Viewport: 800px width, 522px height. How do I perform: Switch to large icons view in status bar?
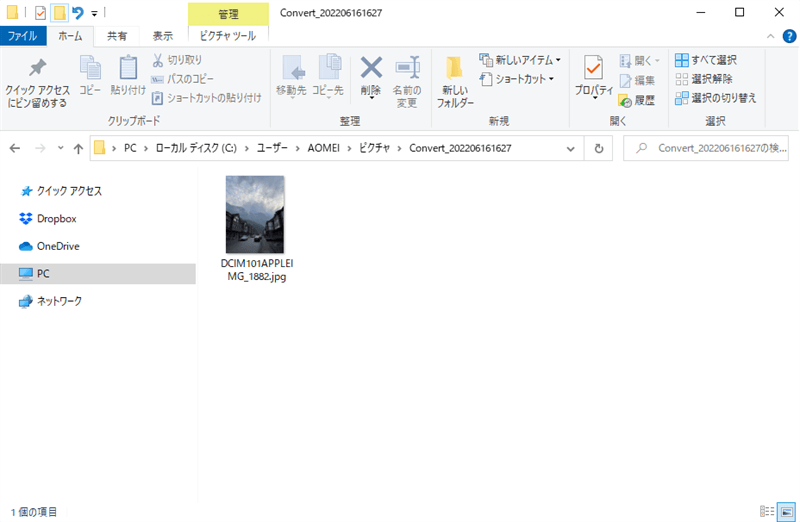click(786, 511)
